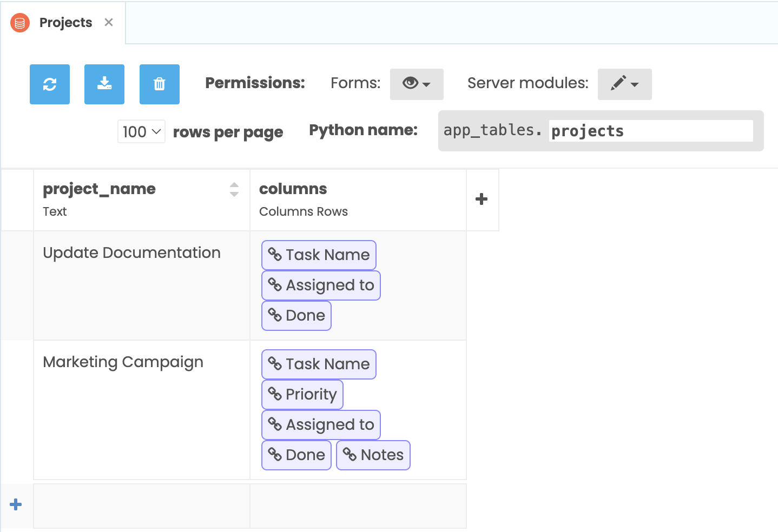Toggle the project_name column sort arrows
This screenshot has height=532, width=778.
coord(234,189)
